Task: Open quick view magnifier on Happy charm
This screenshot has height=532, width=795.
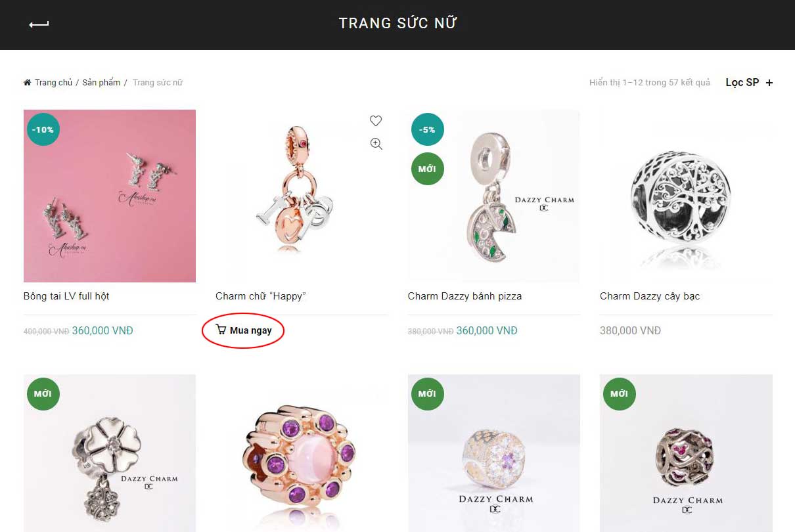Action: [x=376, y=144]
